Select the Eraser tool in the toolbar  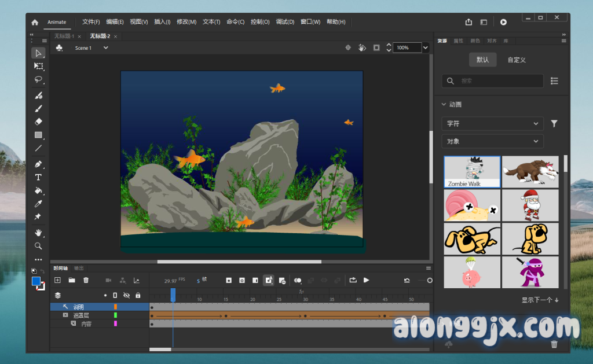point(38,122)
